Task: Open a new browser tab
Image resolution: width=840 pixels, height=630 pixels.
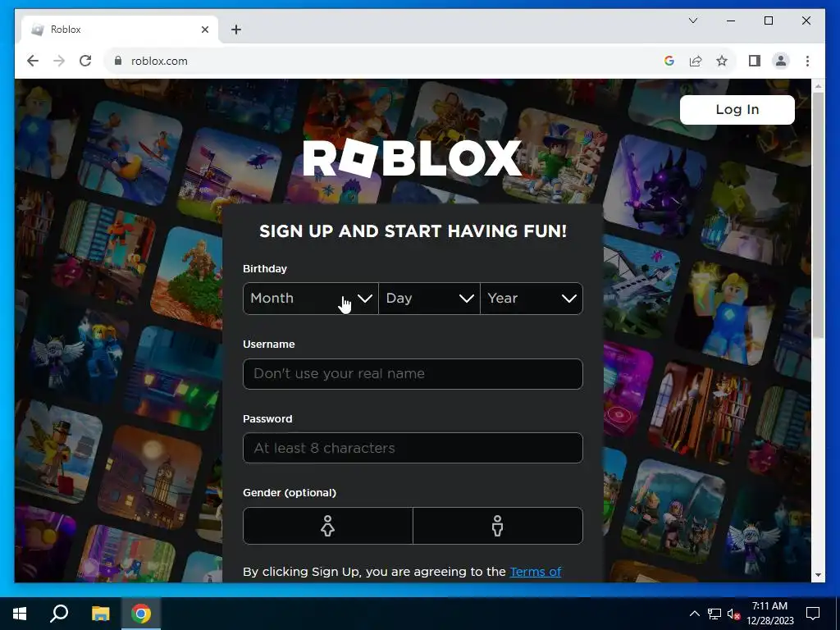Action: coord(236,30)
